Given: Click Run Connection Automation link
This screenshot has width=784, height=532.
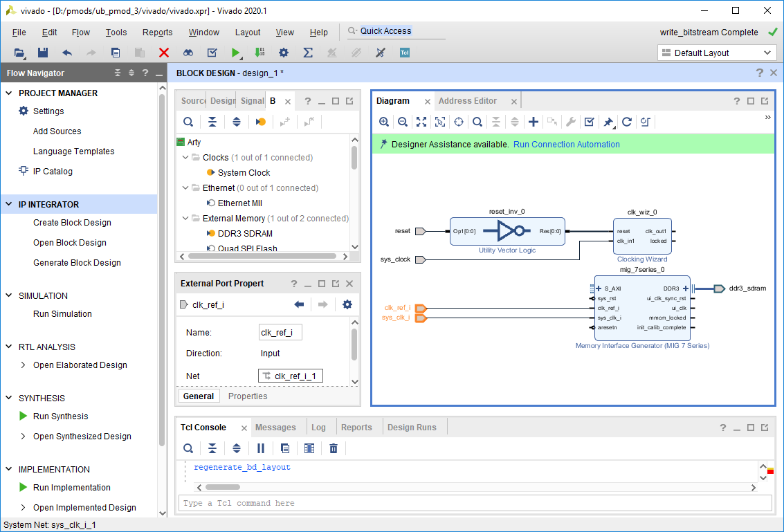Looking at the screenshot, I should pyautogui.click(x=567, y=145).
